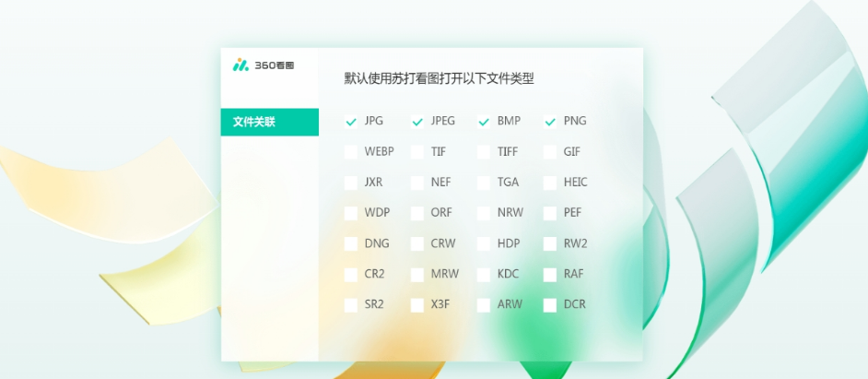
Task: Tick the WDP checkbox
Action: (351, 213)
